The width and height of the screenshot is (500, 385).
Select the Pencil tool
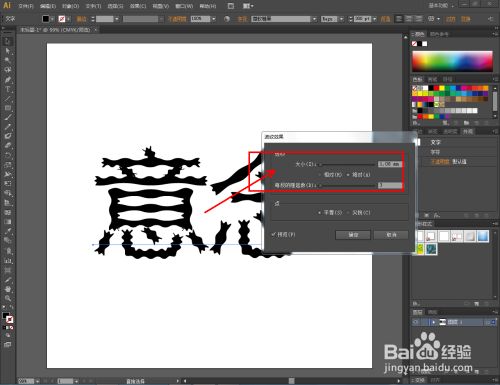8,127
